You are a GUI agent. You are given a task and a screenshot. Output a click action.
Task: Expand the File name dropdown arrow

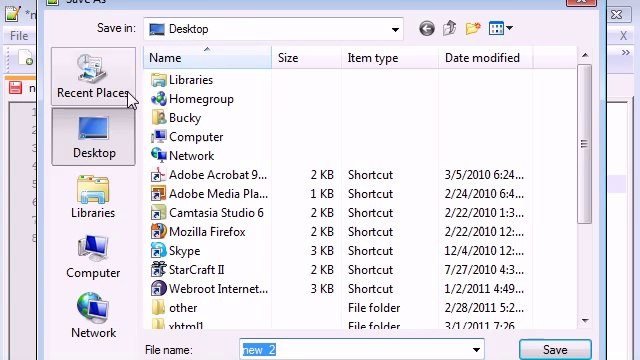tap(476, 350)
